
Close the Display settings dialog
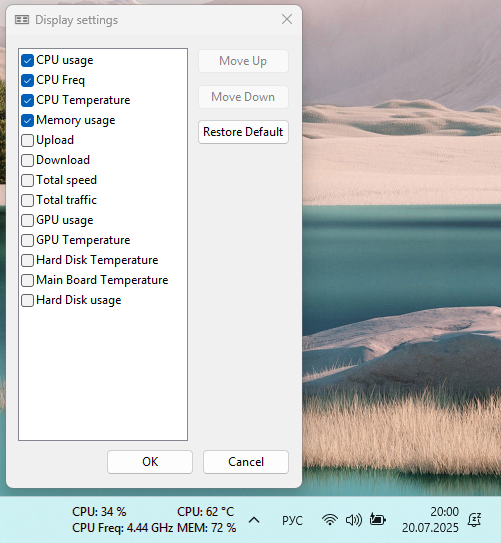(x=287, y=19)
